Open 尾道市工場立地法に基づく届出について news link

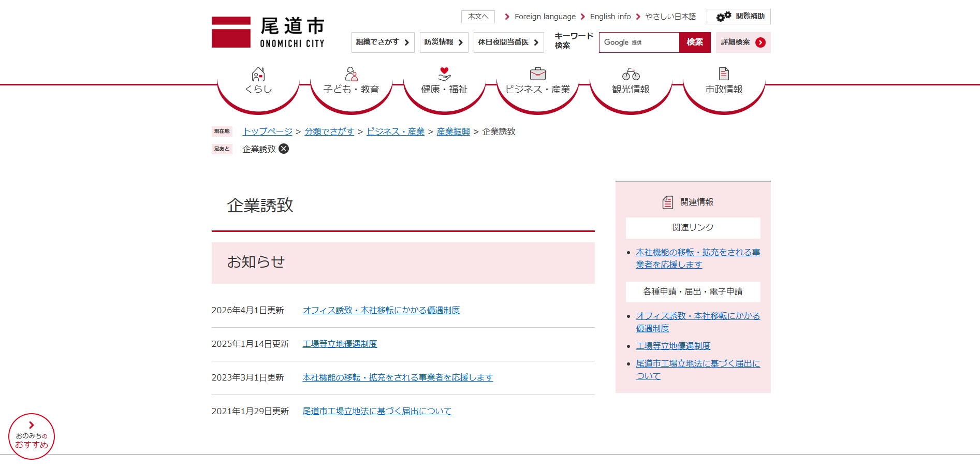click(x=377, y=411)
